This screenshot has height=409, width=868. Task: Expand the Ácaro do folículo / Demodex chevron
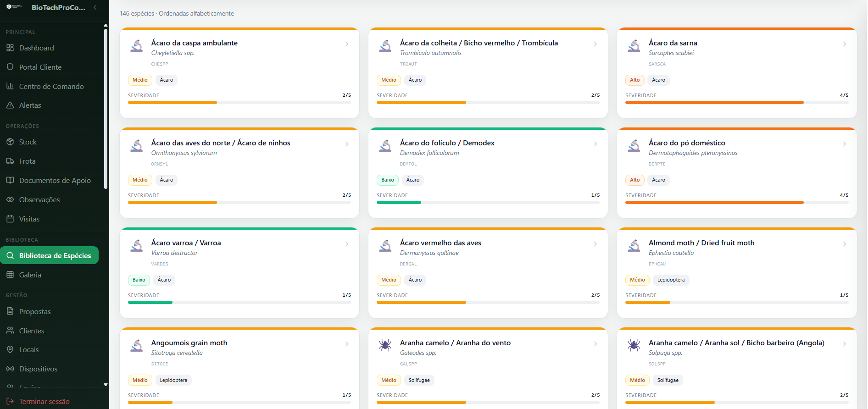[x=595, y=144]
